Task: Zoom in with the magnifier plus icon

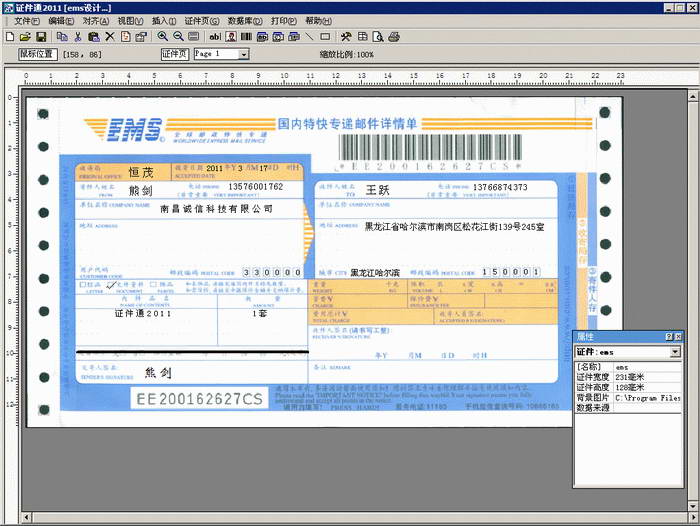Action: coord(162,37)
